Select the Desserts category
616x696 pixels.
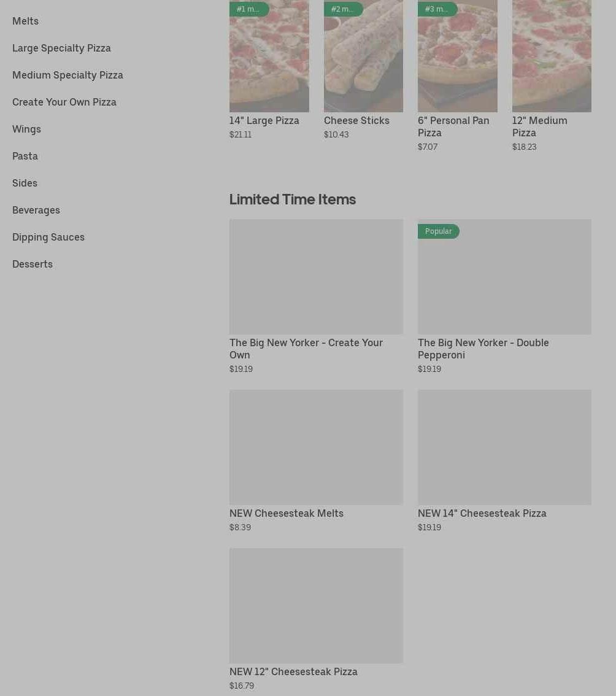(33, 264)
